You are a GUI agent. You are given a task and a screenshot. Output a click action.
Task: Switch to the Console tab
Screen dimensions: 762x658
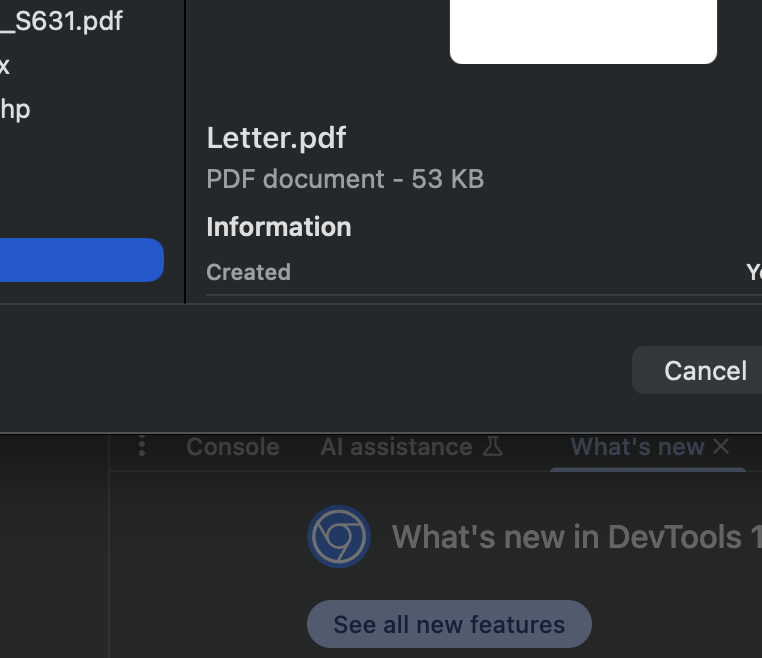coord(232,446)
